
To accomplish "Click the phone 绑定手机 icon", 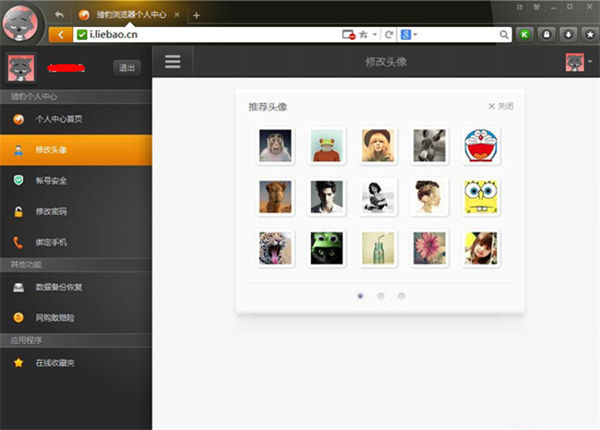I will pyautogui.click(x=18, y=242).
